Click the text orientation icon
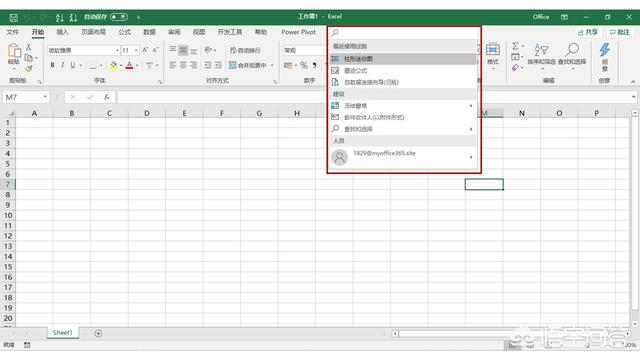The height and width of the screenshot is (360, 640). (x=209, y=50)
